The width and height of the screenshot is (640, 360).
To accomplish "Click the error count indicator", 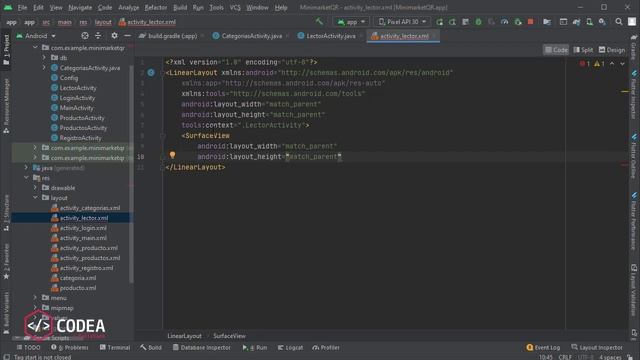I will (x=584, y=64).
